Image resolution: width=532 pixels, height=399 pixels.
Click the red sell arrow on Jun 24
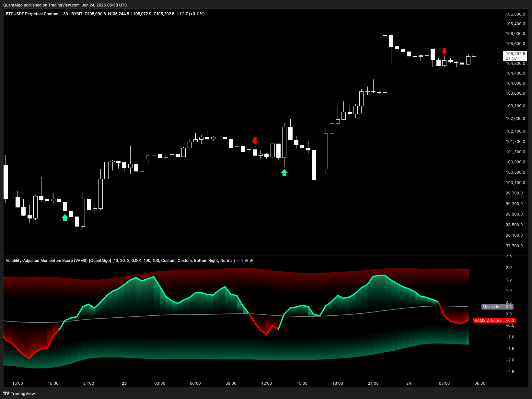point(444,51)
